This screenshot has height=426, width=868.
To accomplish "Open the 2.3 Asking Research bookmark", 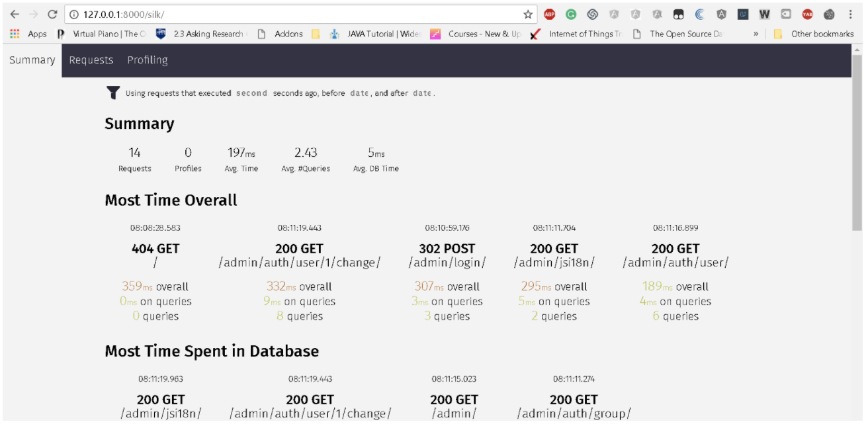I will point(202,34).
